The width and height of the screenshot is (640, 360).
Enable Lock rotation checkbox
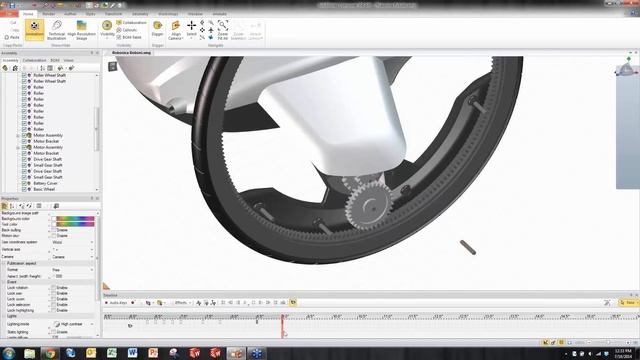pyautogui.click(x=53, y=288)
